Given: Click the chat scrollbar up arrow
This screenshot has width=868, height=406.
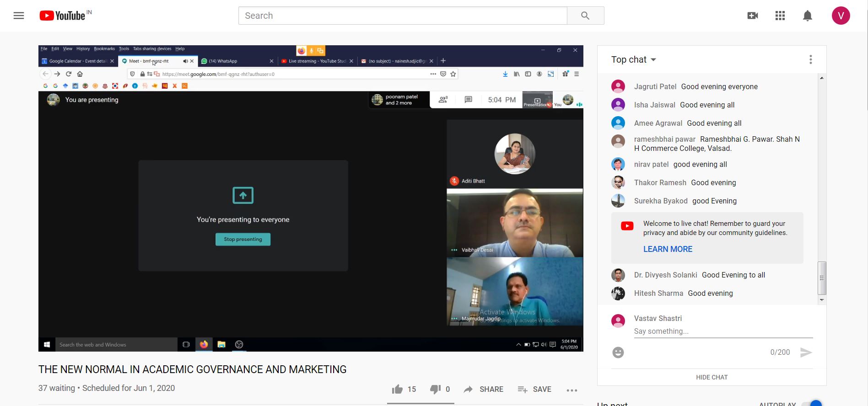Looking at the screenshot, I should (x=822, y=78).
